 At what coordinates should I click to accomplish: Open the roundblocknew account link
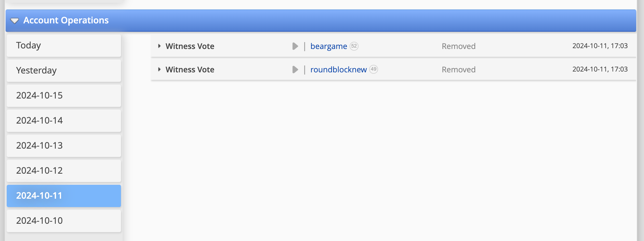(338, 70)
